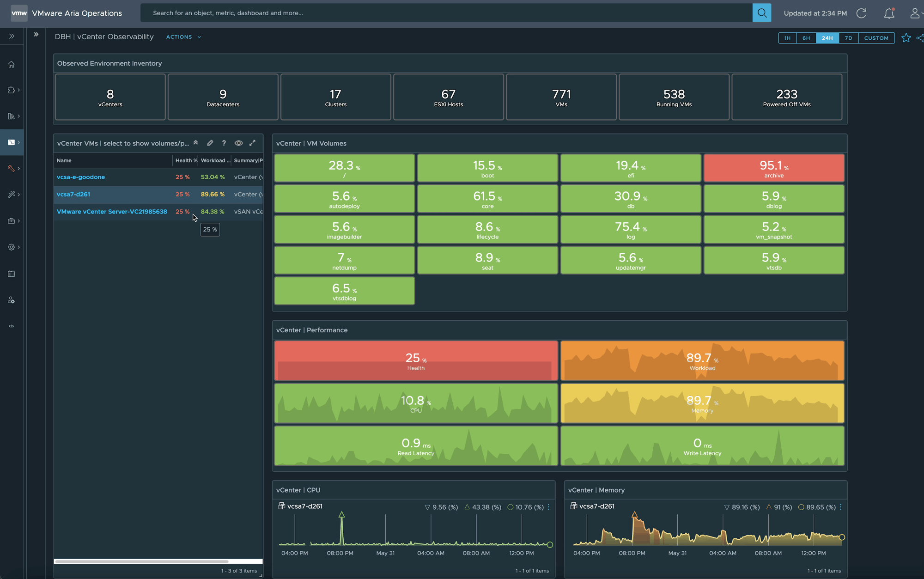Click the search magnifier button
Viewport: 924px width, 579px height.
pos(761,13)
